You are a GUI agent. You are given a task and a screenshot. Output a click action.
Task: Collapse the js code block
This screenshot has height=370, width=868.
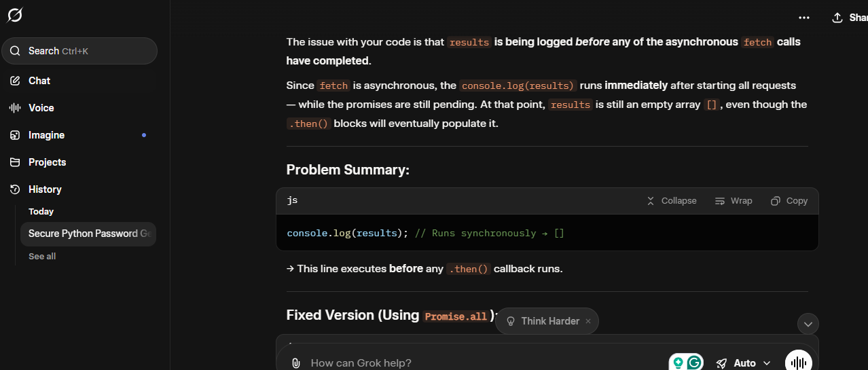point(672,201)
